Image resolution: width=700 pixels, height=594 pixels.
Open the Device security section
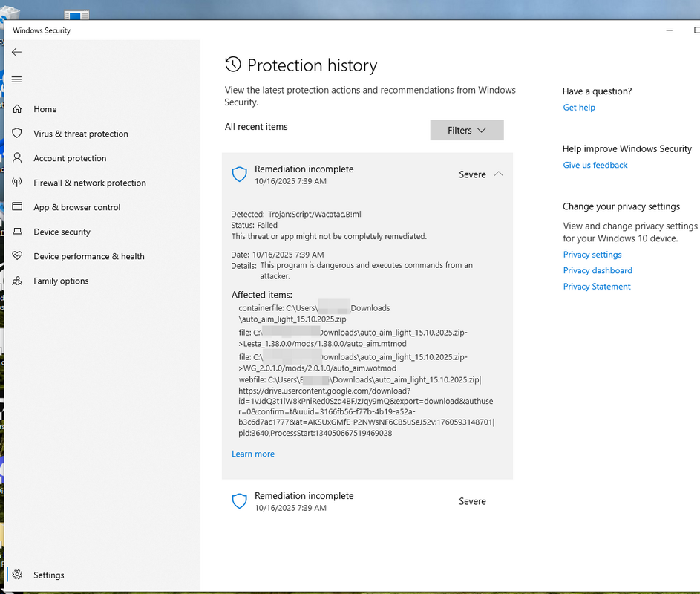click(62, 232)
